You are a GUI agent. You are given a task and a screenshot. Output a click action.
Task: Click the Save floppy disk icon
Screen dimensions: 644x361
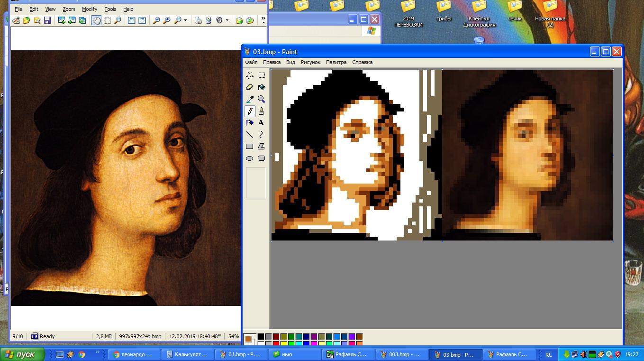[x=47, y=20]
